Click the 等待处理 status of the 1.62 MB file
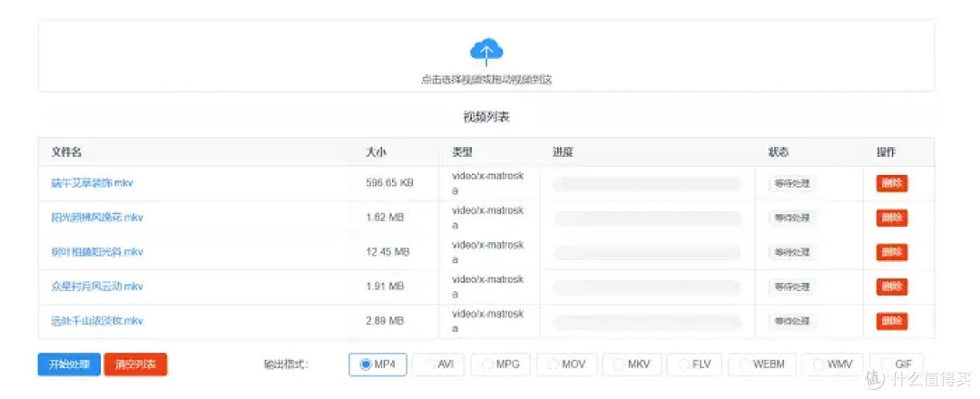Screen dimensions: 980x399 point(792,218)
